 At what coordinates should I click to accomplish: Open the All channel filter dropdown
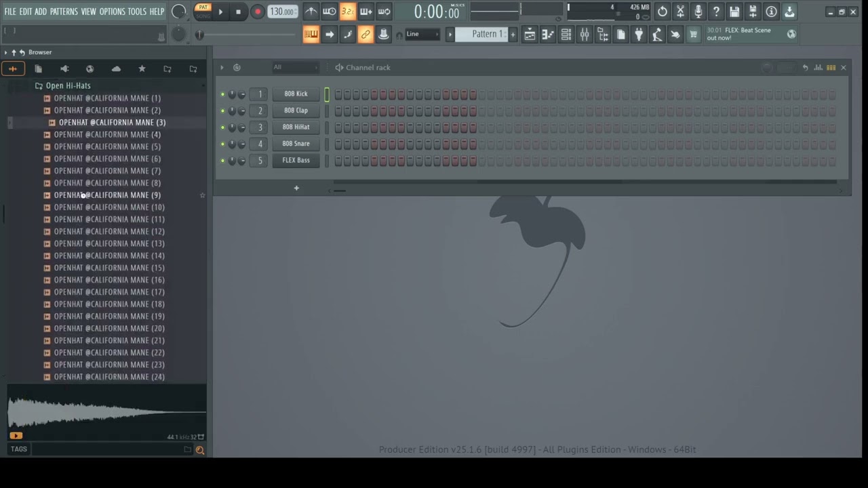coord(294,67)
